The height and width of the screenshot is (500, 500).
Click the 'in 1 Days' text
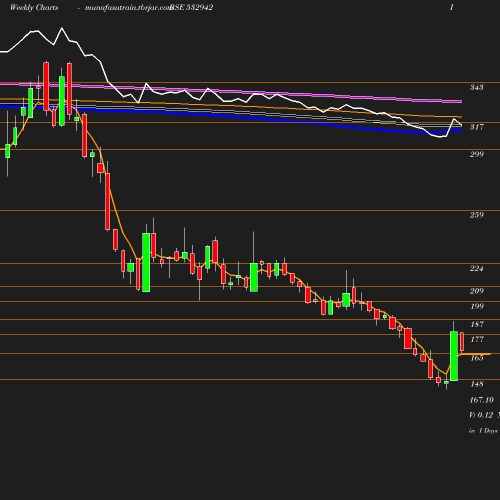pos(483,431)
